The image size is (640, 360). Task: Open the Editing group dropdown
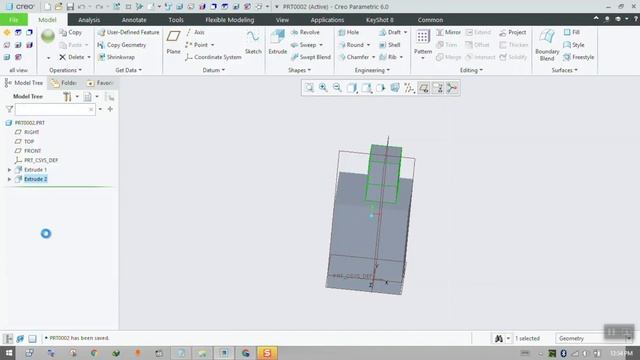(x=471, y=70)
